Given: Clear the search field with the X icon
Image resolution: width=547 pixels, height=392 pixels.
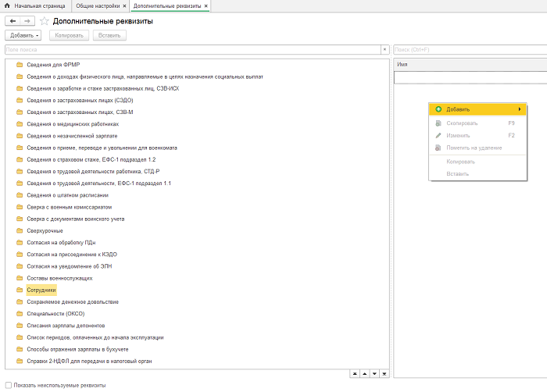Looking at the screenshot, I should coord(384,49).
